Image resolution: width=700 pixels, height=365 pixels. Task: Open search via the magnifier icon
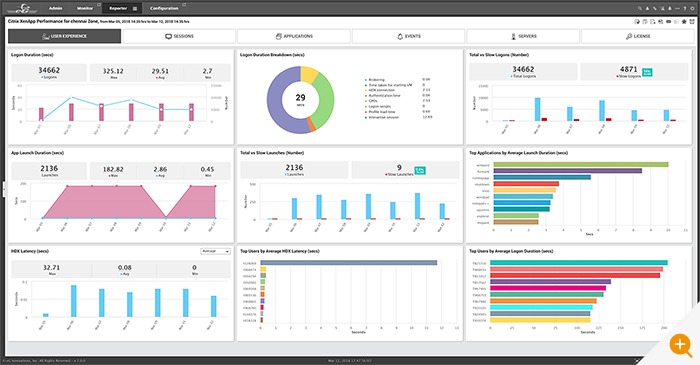pyautogui.click(x=639, y=8)
